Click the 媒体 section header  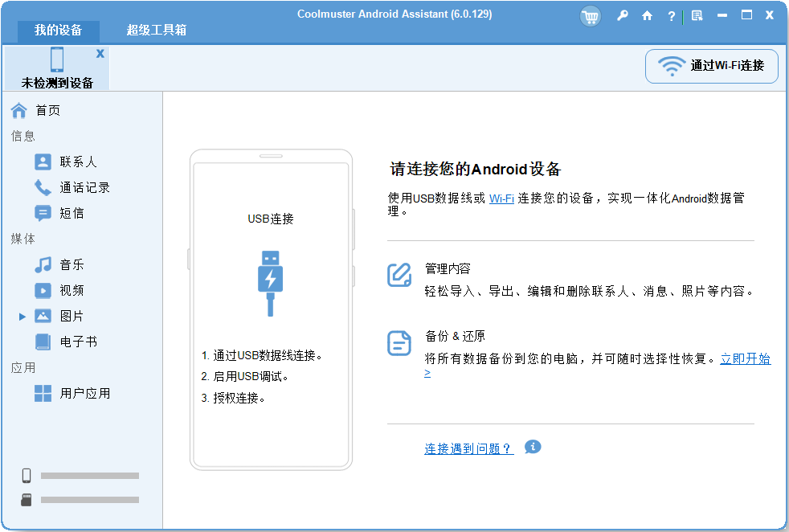click(x=23, y=239)
